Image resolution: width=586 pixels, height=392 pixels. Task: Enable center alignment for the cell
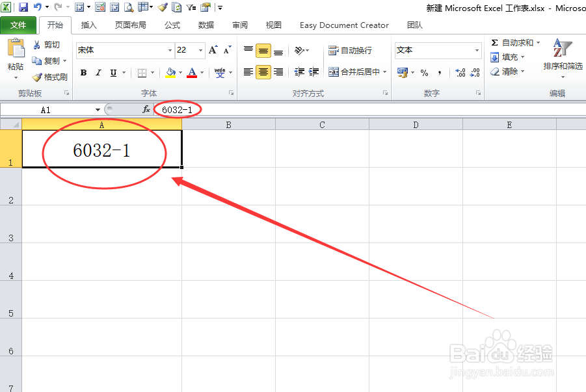click(263, 72)
